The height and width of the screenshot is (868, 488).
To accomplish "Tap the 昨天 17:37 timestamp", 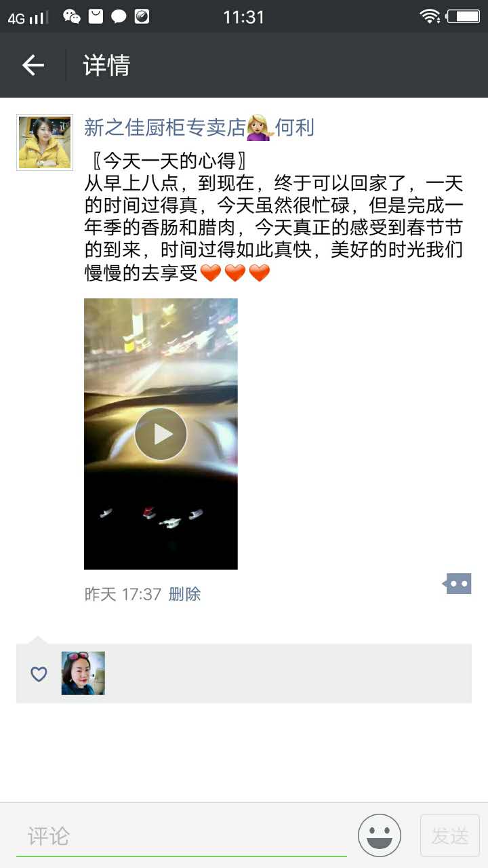I will click(123, 595).
